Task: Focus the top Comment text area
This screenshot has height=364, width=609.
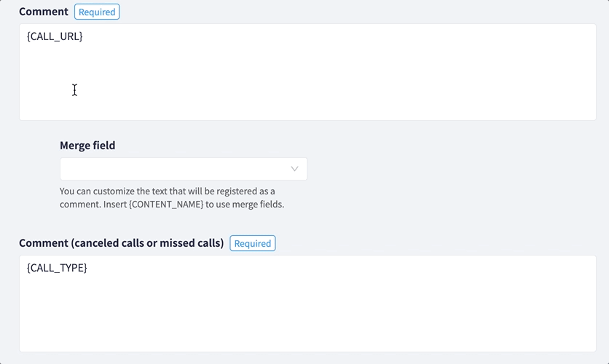Action: (307, 80)
